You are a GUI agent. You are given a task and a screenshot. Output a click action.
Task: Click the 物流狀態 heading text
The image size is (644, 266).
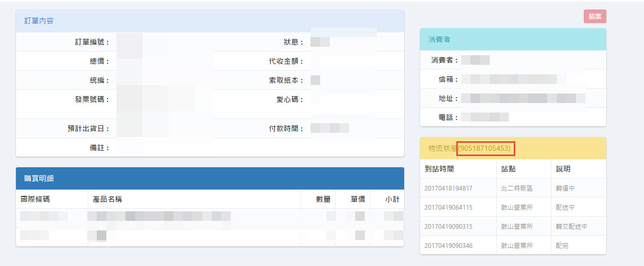coord(442,148)
